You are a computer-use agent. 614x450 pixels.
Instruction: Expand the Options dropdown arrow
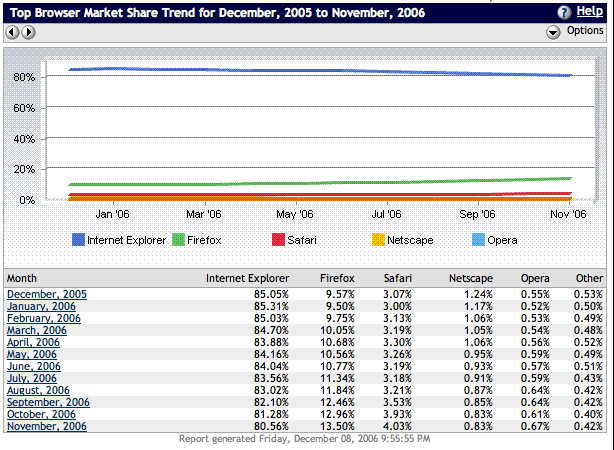coord(553,32)
